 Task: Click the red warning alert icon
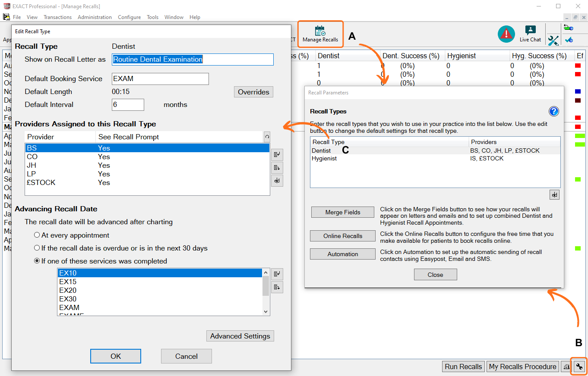(x=506, y=34)
